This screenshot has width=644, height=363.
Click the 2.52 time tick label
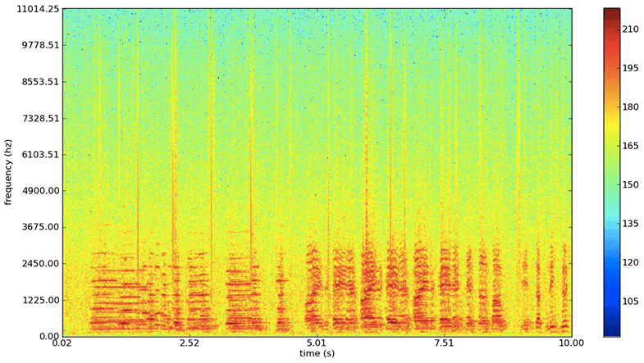point(190,343)
